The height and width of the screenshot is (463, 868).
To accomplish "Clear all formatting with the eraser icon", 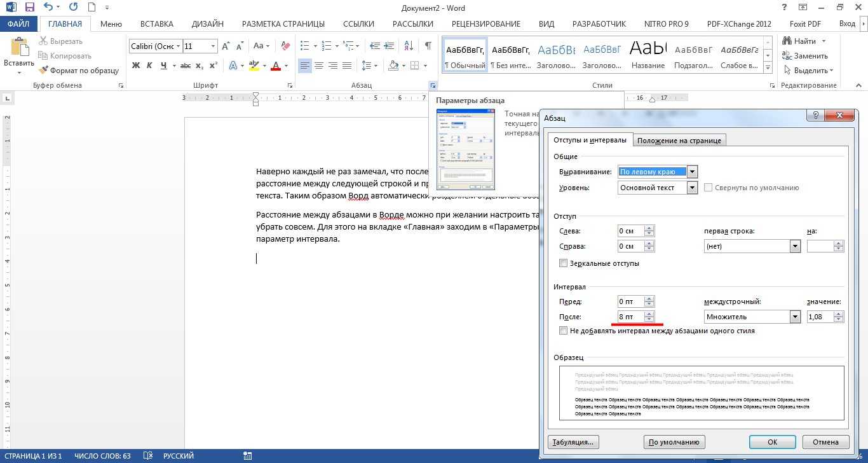I will 286,46.
